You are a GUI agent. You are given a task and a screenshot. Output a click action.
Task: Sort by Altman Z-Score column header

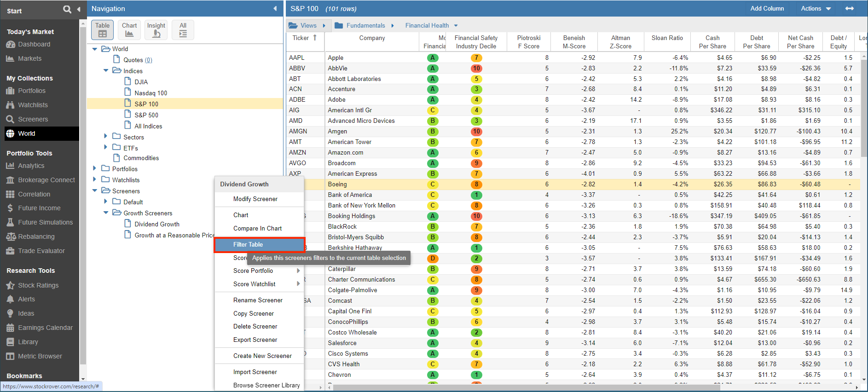coord(620,42)
